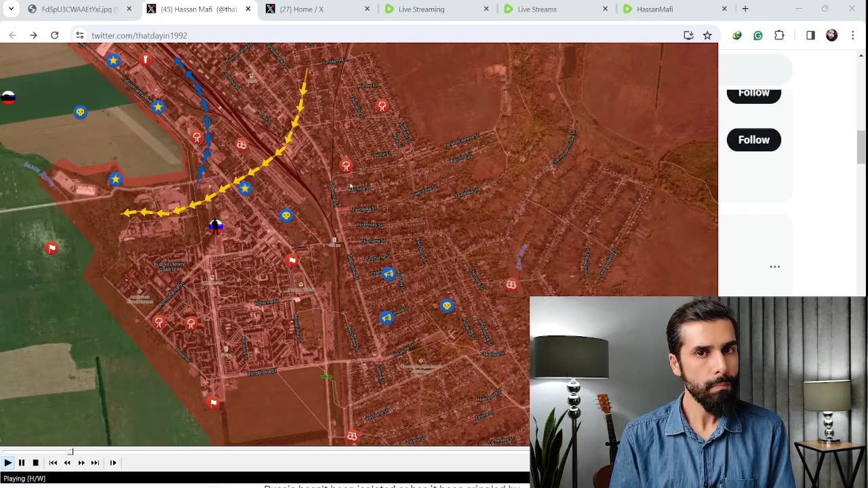Click the red rocket marker at the map's top
The height and width of the screenshot is (488, 868).
tap(145, 60)
